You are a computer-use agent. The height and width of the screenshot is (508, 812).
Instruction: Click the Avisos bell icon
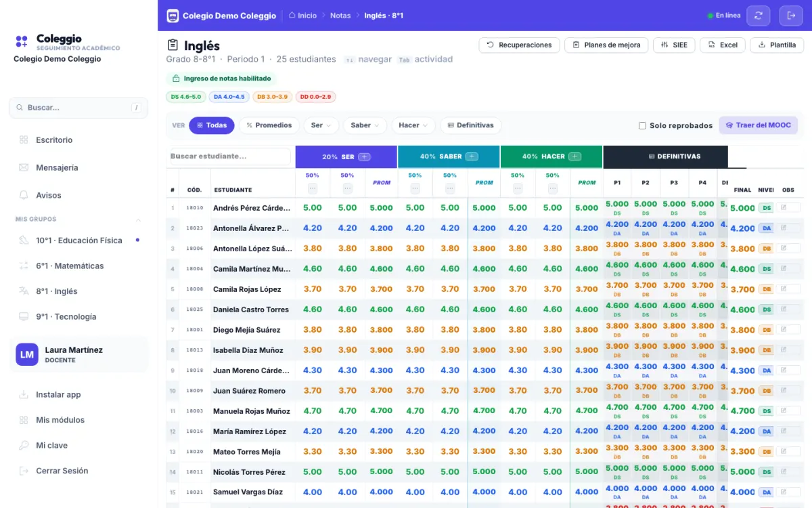[24, 195]
